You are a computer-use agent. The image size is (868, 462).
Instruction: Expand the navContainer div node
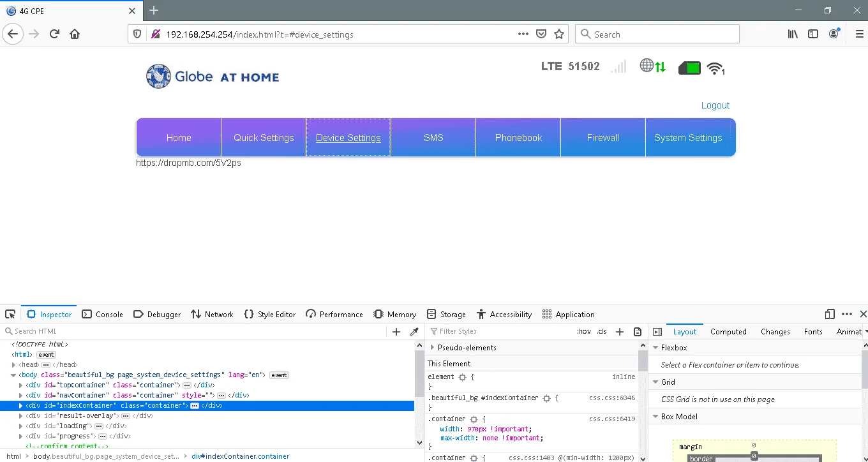click(21, 396)
